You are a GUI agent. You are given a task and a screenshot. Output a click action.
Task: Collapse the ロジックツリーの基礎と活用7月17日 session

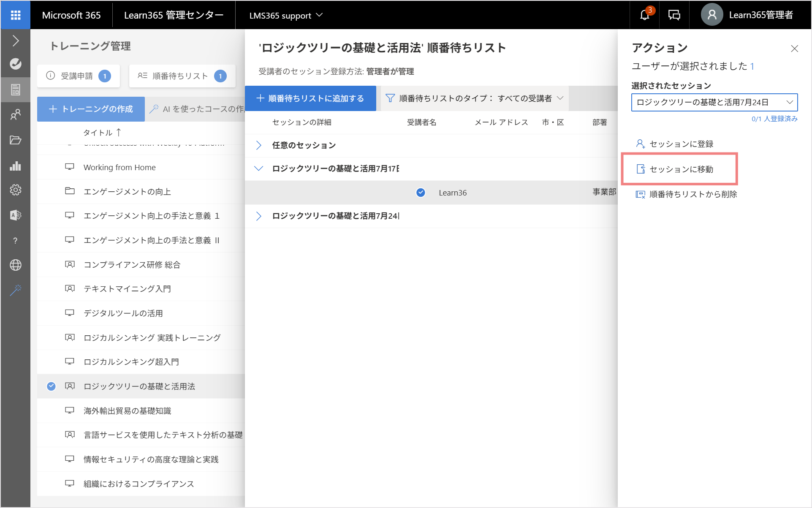click(x=259, y=168)
